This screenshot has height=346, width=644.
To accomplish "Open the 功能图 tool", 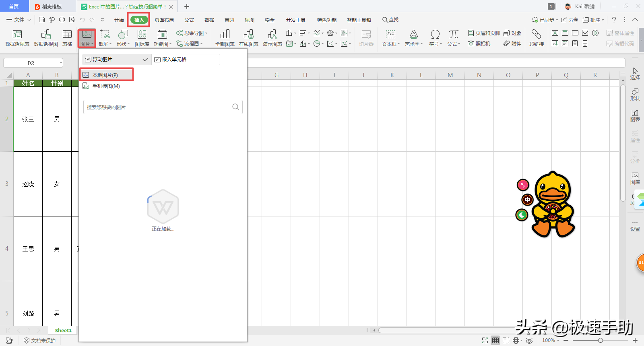I will [x=163, y=38].
